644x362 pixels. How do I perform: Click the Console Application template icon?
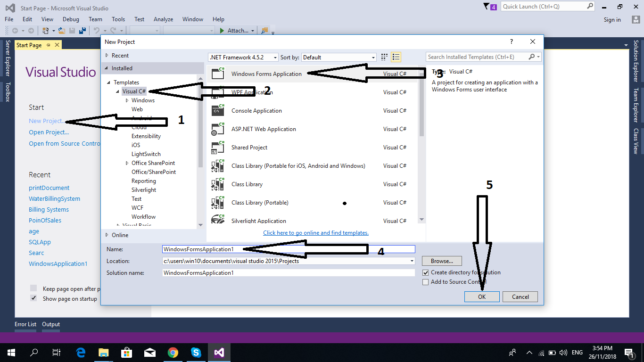click(x=218, y=110)
